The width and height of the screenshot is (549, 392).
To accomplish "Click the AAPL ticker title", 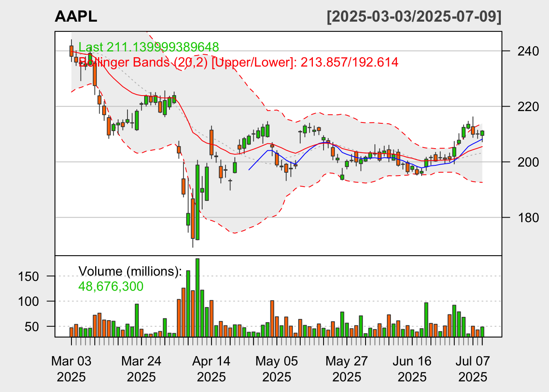I will tap(76, 16).
